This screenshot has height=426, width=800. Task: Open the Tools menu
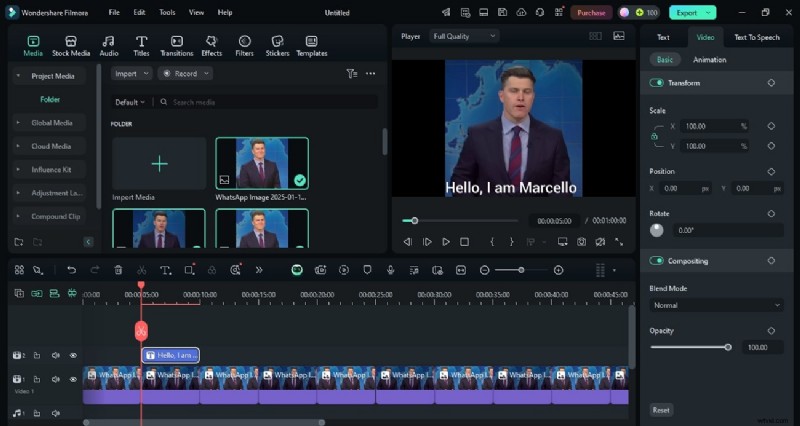pyautogui.click(x=167, y=12)
